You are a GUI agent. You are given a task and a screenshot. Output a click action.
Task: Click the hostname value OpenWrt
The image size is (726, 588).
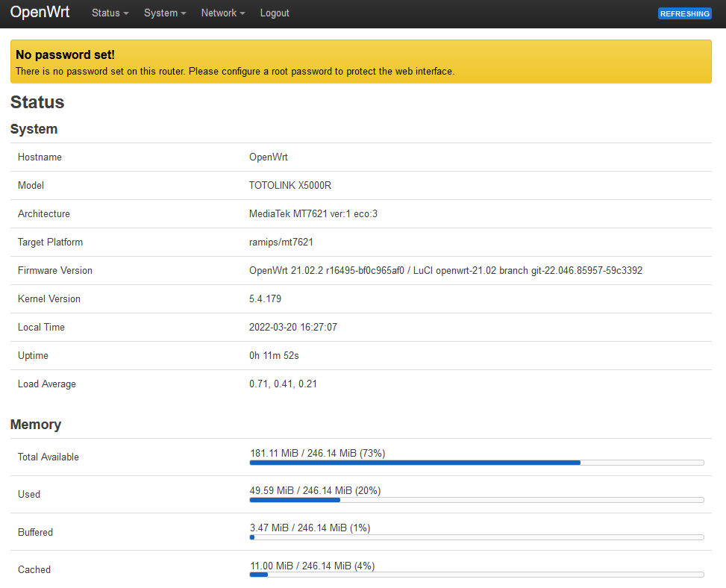(269, 157)
